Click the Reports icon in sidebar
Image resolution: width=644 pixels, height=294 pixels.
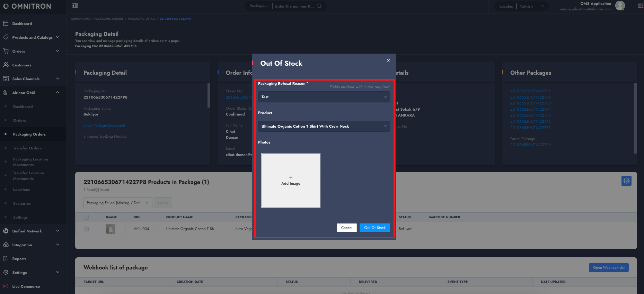6,259
